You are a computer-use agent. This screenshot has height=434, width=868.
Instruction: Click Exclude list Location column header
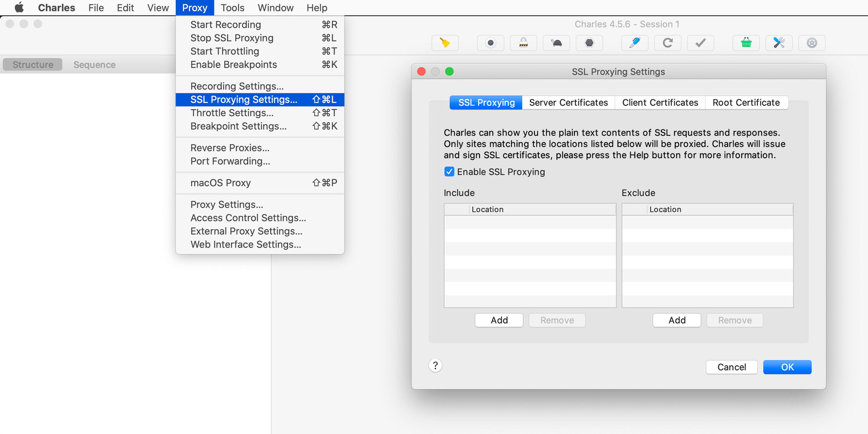(x=720, y=209)
